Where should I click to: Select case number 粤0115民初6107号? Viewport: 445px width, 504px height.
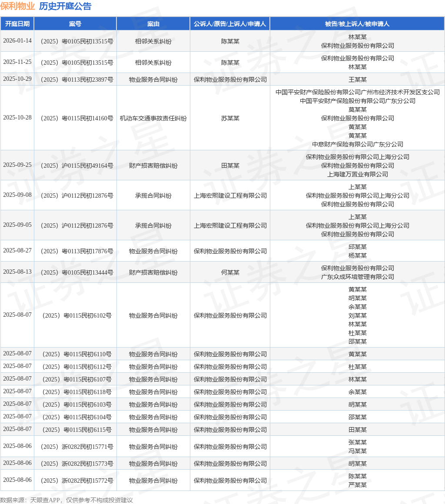pos(76,379)
